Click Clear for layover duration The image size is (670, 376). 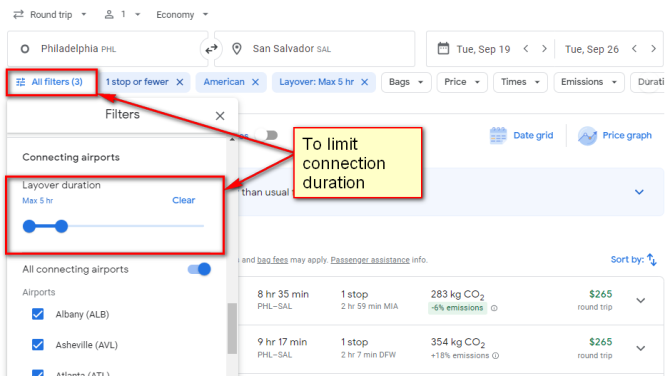click(x=184, y=200)
